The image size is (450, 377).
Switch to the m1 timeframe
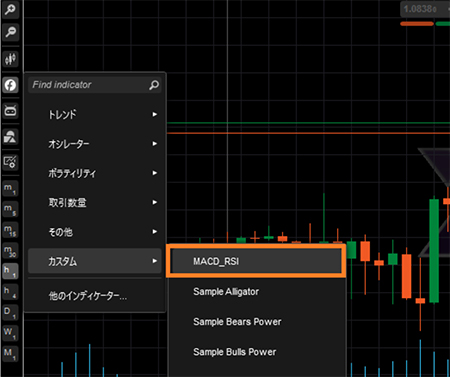click(x=10, y=189)
